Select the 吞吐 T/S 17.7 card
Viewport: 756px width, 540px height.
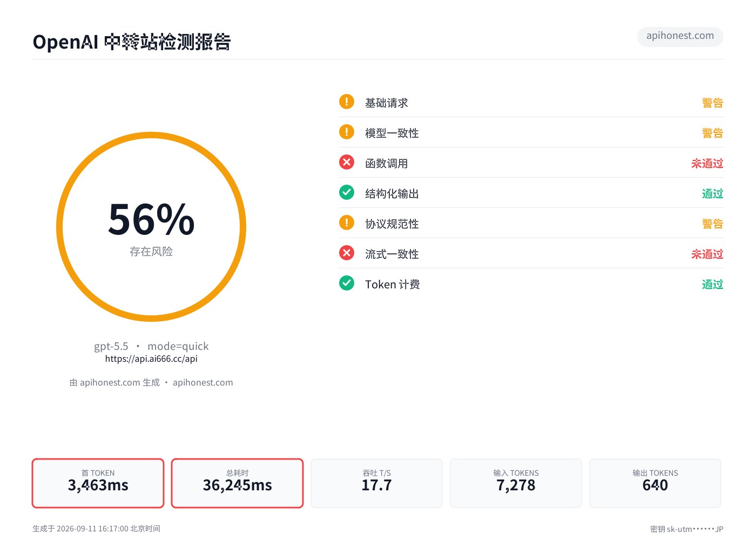tap(376, 483)
